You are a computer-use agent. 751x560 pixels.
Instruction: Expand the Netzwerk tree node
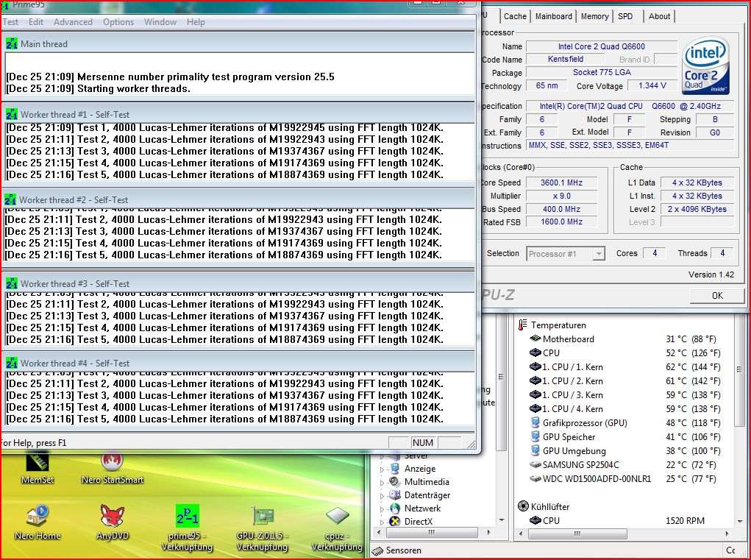coord(382,508)
